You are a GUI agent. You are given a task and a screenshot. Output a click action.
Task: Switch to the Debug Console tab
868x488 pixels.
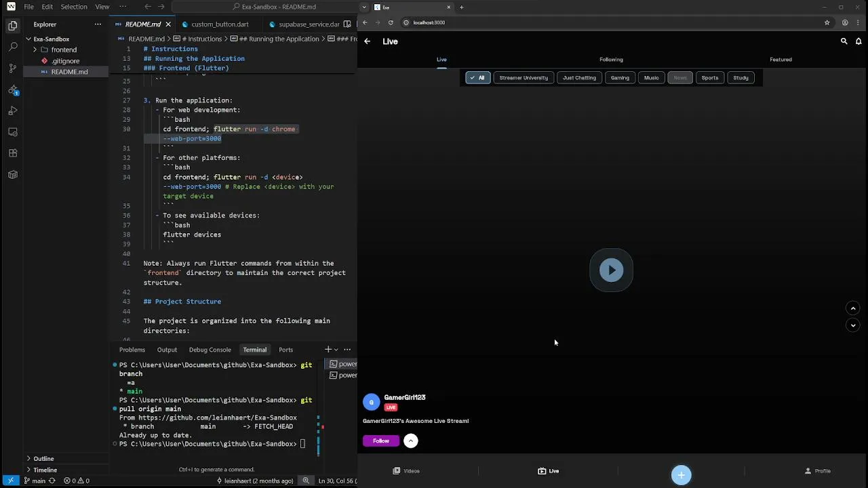pos(210,350)
